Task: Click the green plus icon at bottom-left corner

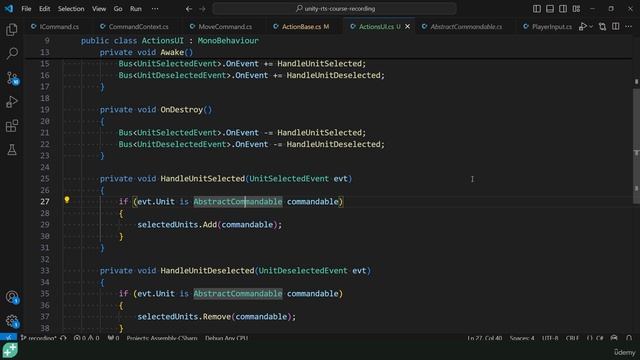Action: click(x=10, y=351)
